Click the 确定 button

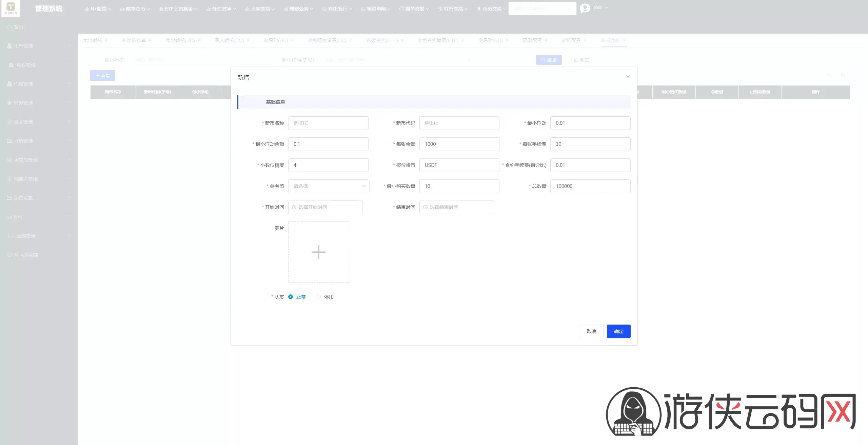618,331
